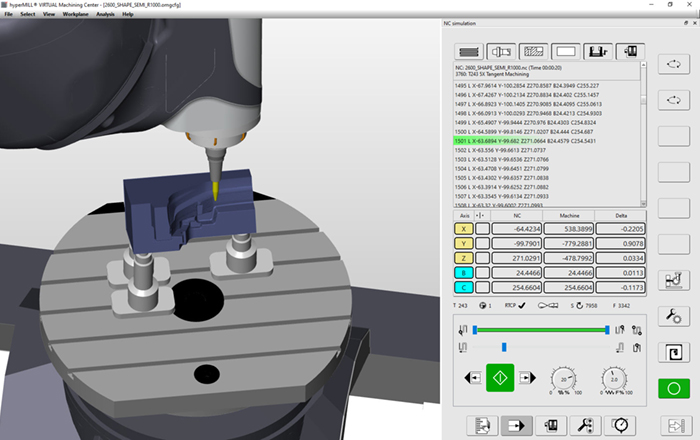This screenshot has height=440, width=700.
Task: Open the Analysis menu
Action: (105, 14)
